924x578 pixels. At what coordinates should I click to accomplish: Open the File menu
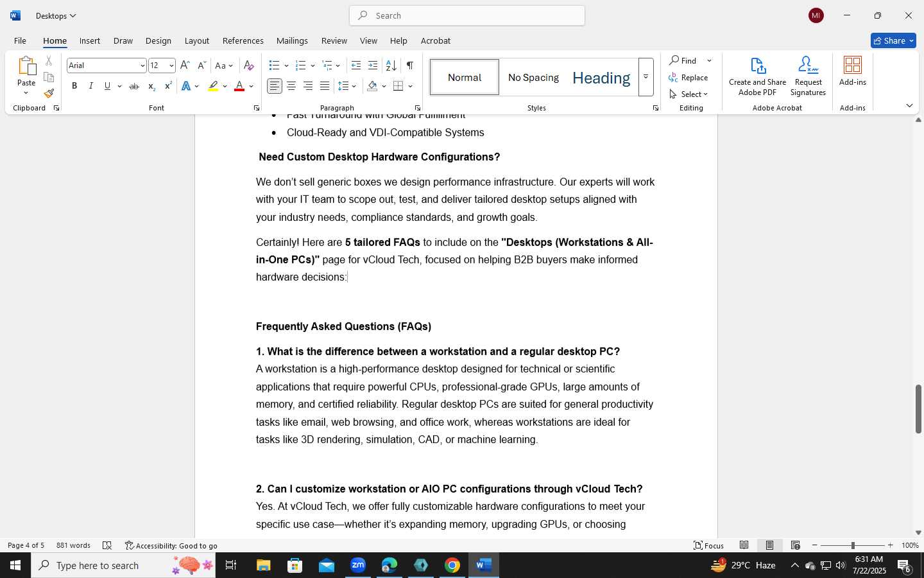click(20, 40)
